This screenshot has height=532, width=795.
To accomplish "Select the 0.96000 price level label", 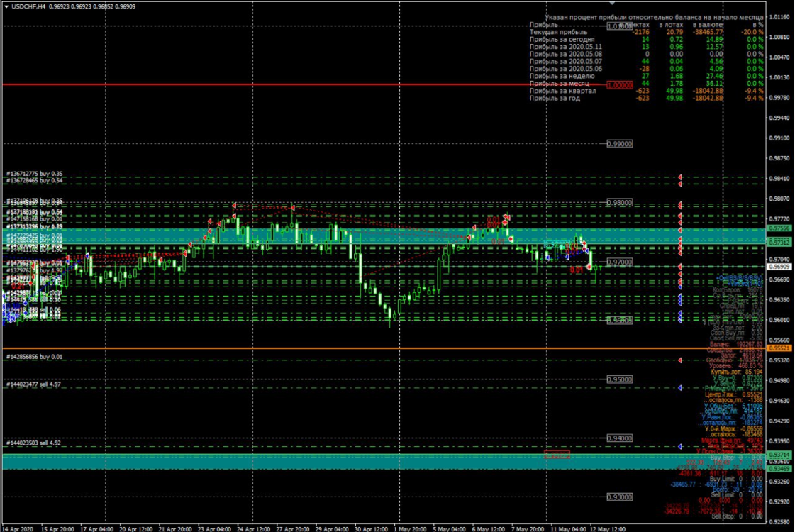I will tap(620, 321).
